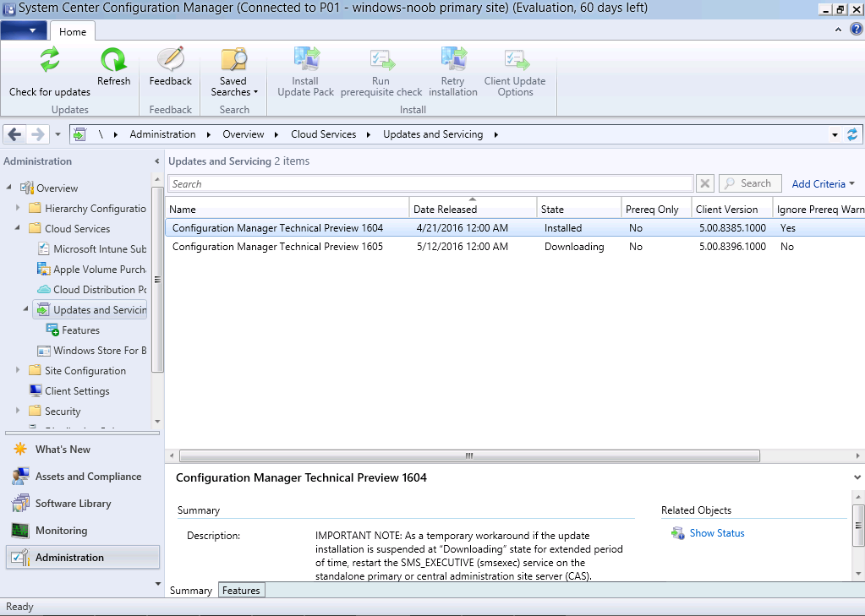
Task: Sort by Name column header
Action: click(287, 209)
